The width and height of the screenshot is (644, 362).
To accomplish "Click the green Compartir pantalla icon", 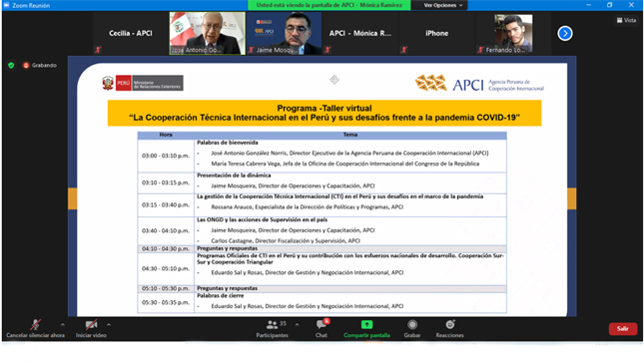I will pyautogui.click(x=366, y=325).
